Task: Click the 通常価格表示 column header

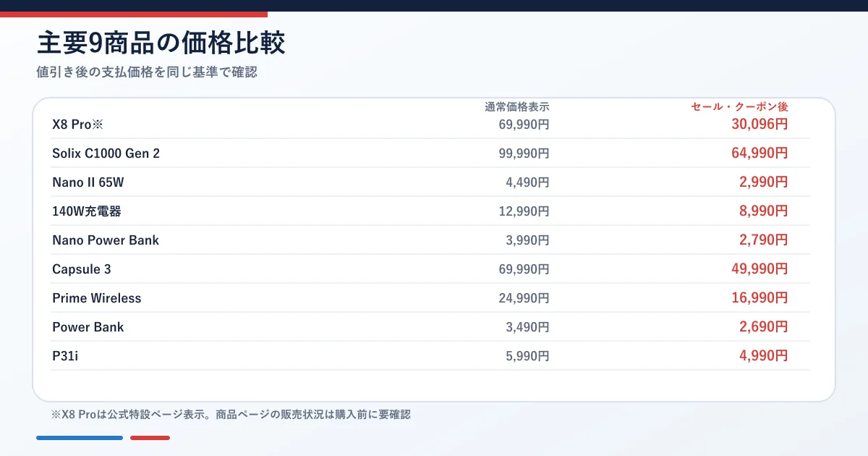Action: pos(516,106)
